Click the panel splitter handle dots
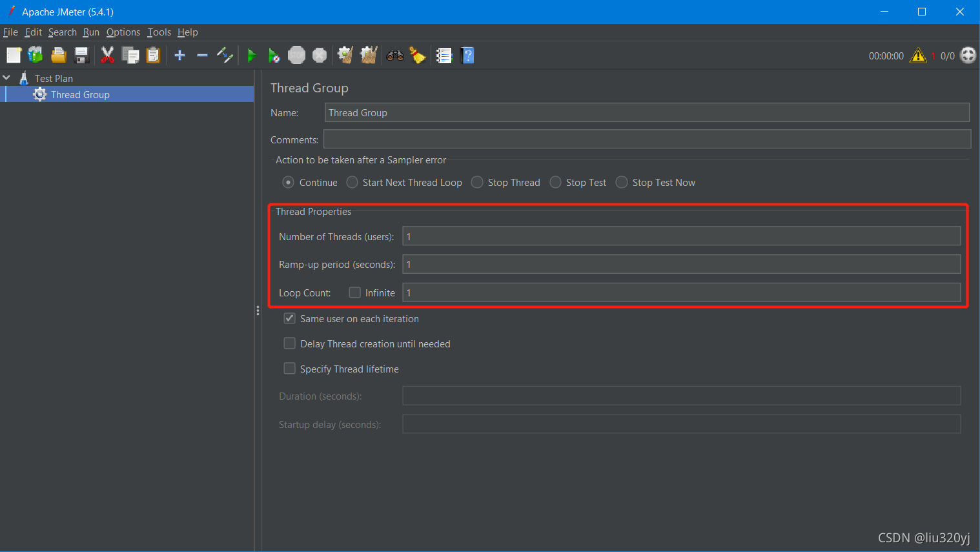Image resolution: width=980 pixels, height=552 pixels. pyautogui.click(x=258, y=311)
